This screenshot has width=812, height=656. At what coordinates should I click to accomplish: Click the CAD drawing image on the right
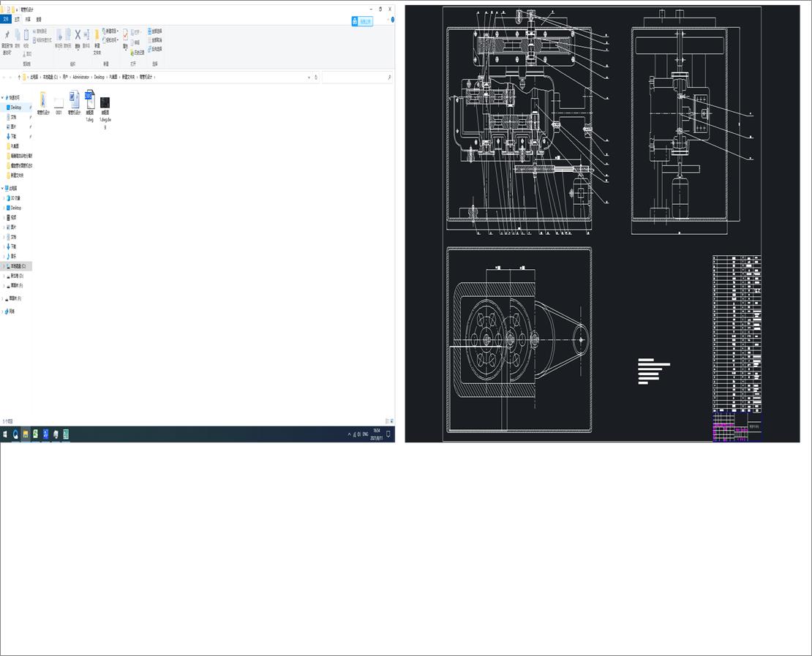point(602,224)
